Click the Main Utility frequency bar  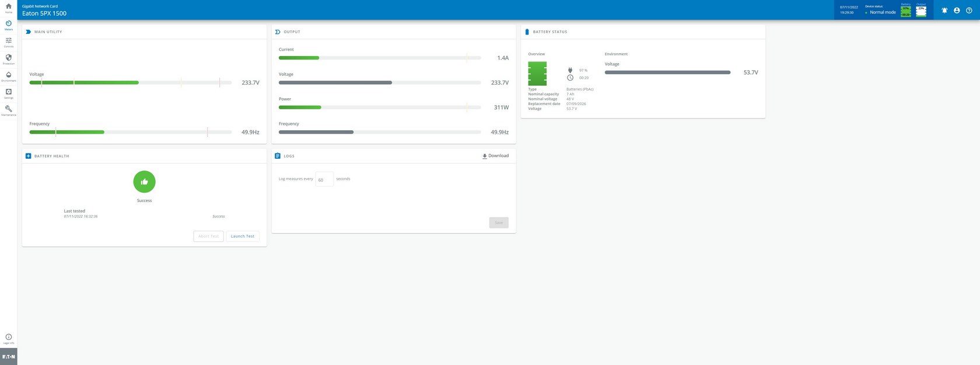pos(130,132)
